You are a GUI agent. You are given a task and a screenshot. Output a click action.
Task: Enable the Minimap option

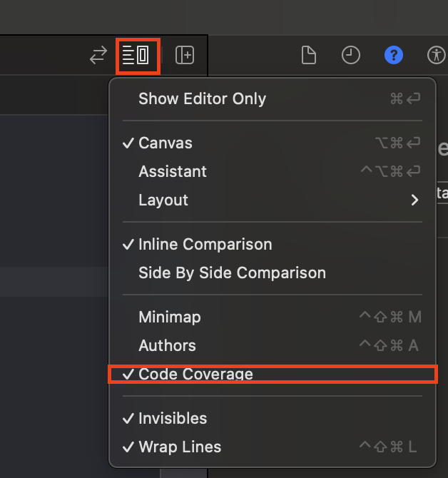pos(170,317)
